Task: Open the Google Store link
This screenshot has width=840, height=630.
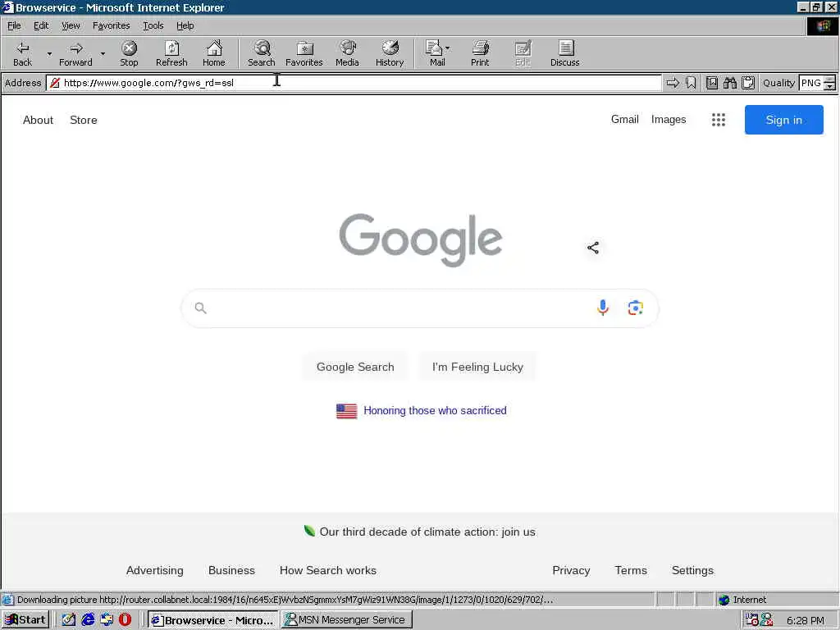Action: click(x=84, y=120)
